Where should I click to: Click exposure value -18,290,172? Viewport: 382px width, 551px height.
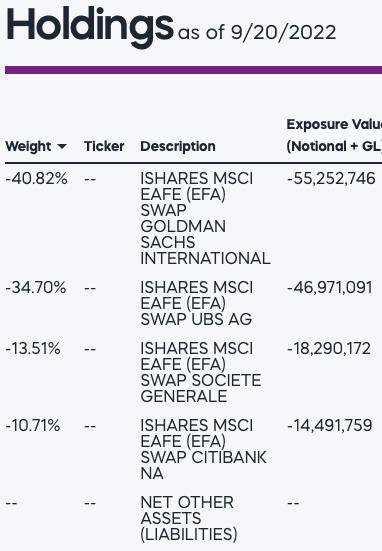tap(329, 349)
